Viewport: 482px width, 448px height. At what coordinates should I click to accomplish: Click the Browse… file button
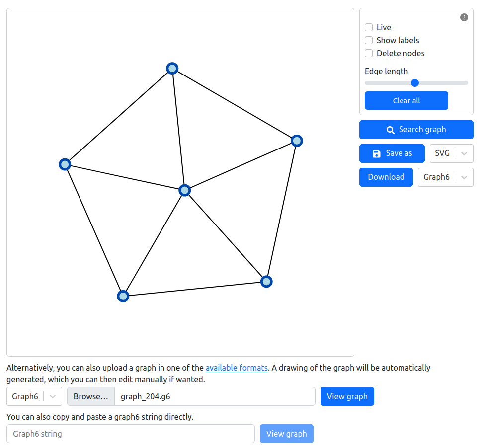[x=90, y=396]
